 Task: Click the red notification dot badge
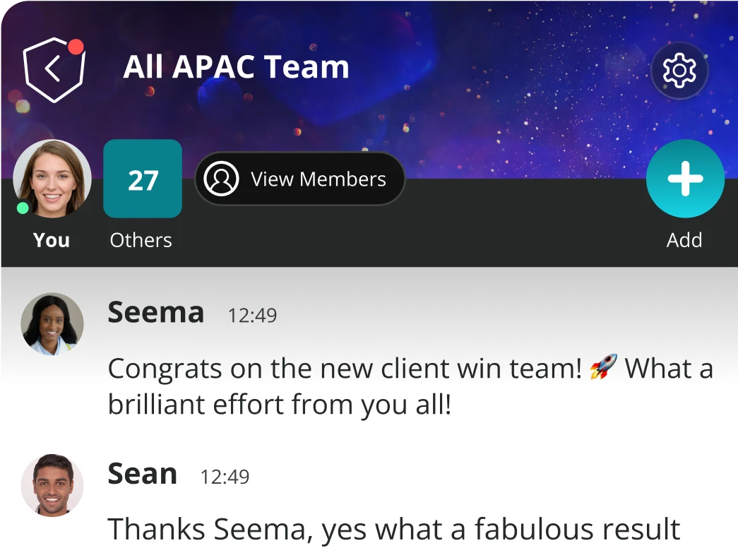(x=76, y=47)
